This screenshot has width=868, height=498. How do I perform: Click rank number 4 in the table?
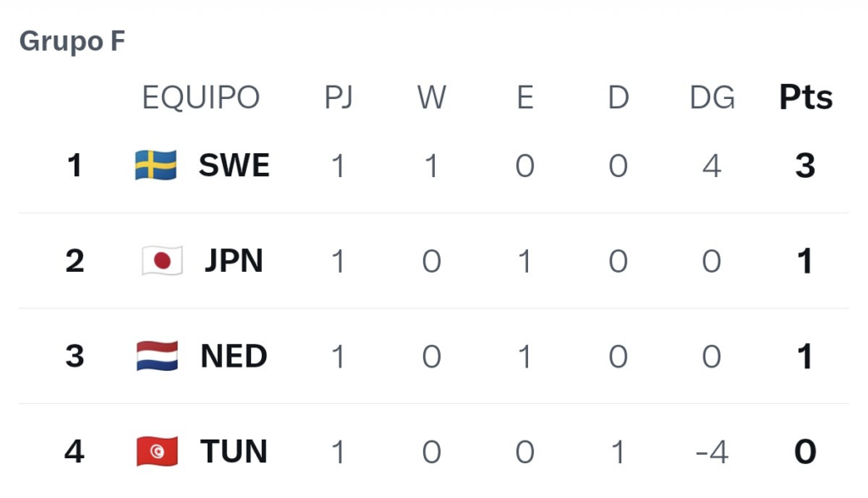point(75,451)
